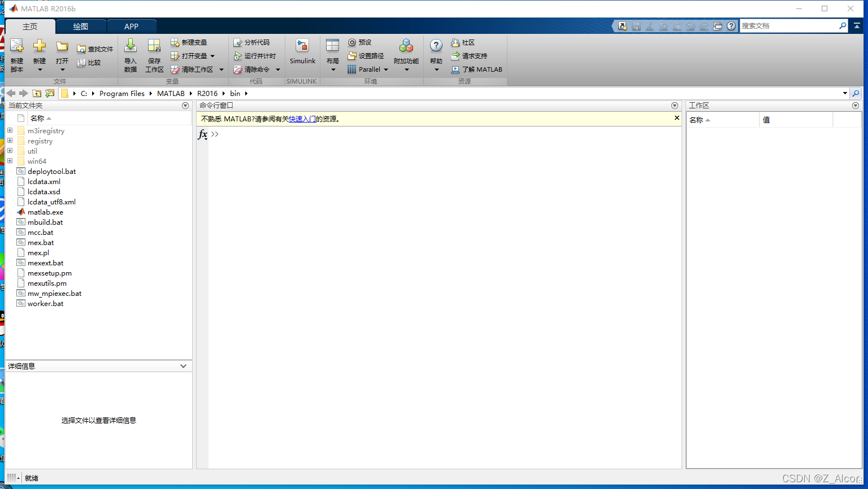Click the search folder magnifier icon

pos(856,93)
